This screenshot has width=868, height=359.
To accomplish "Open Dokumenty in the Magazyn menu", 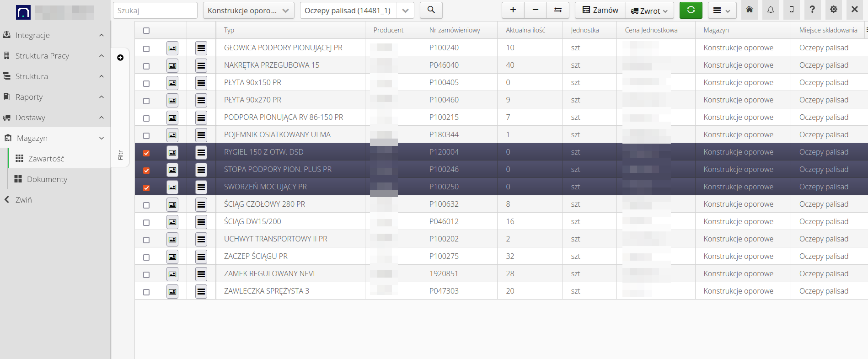I will point(47,179).
